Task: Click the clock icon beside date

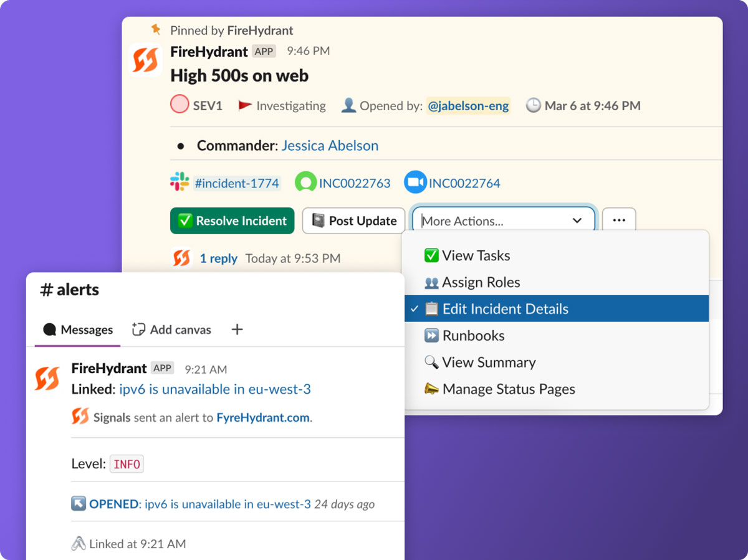Action: 534,105
